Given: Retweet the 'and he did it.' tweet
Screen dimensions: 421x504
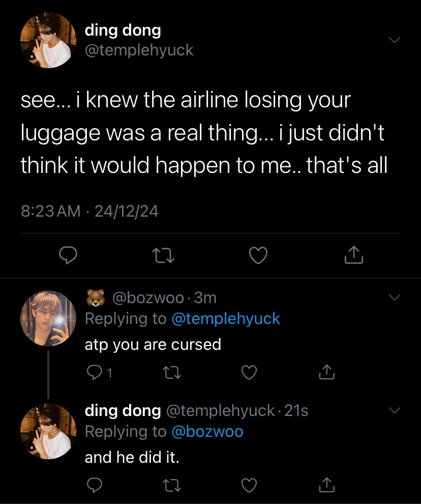Looking at the screenshot, I should point(172,485).
